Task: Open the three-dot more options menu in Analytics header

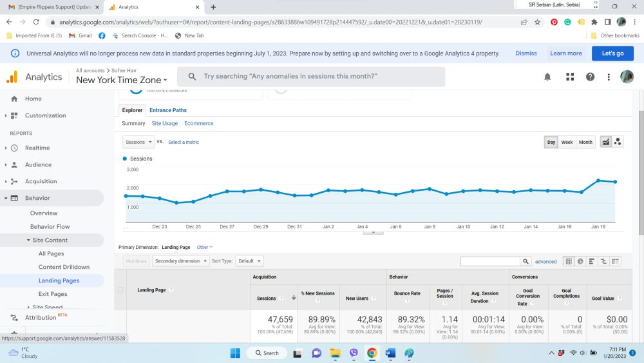Action: click(609, 77)
